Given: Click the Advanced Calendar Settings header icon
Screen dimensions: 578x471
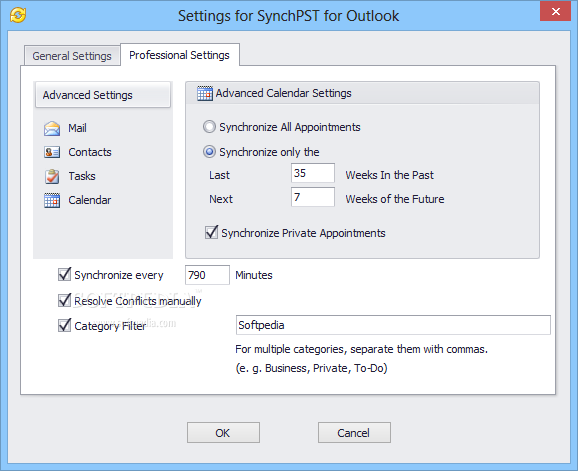Looking at the screenshot, I should 205,93.
